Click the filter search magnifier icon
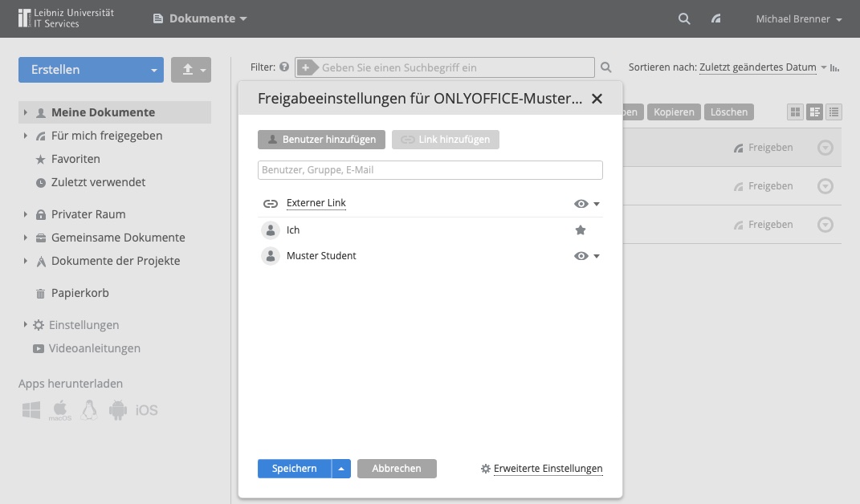This screenshot has height=504, width=860. point(605,67)
